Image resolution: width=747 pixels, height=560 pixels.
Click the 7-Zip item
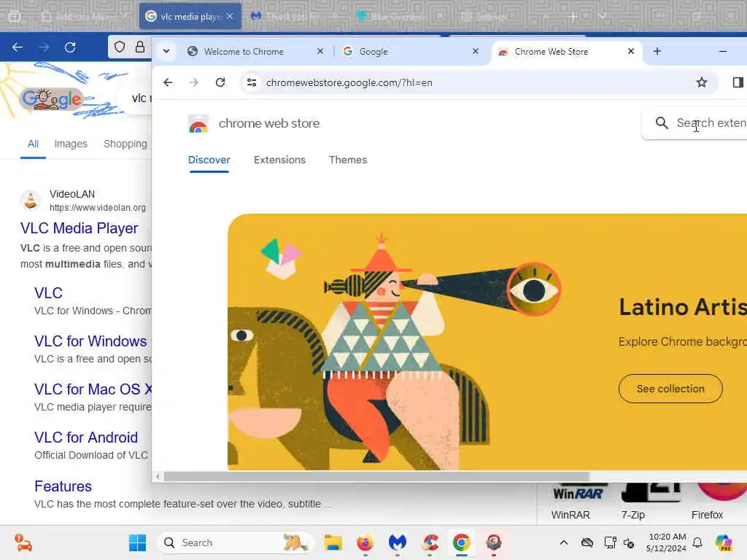pyautogui.click(x=650, y=500)
